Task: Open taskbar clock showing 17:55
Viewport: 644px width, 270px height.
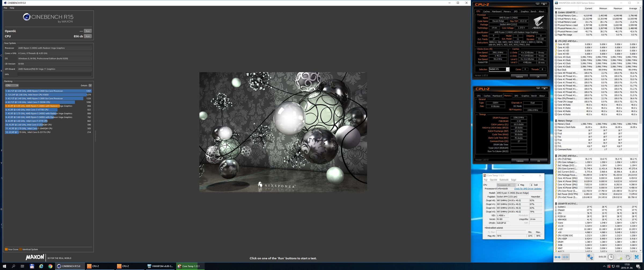Action: coord(627,266)
